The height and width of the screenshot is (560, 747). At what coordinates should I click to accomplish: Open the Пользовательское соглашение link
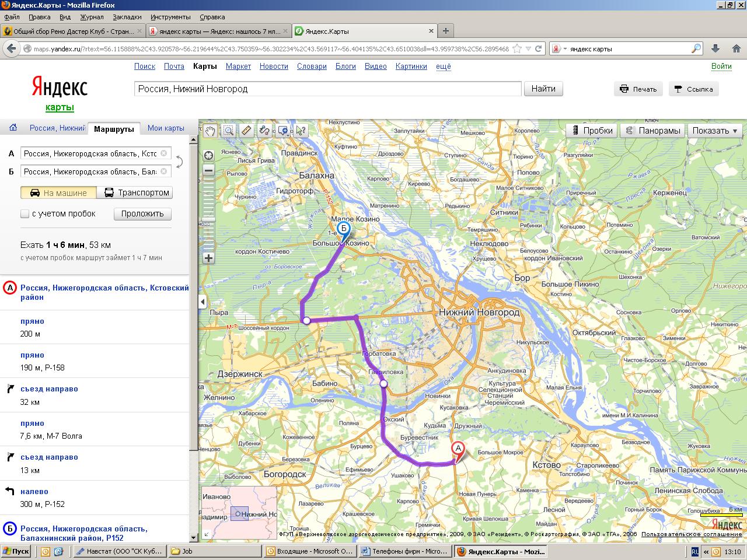coord(692,534)
